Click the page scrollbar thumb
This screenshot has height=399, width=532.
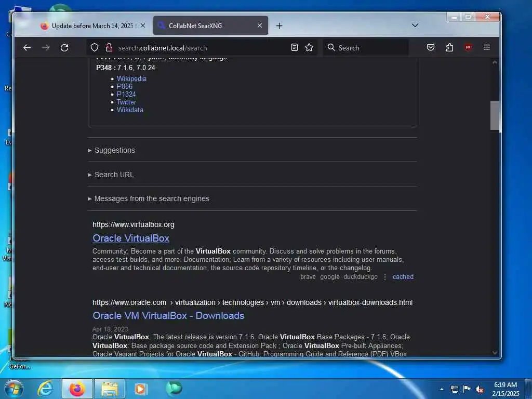tap(495, 115)
